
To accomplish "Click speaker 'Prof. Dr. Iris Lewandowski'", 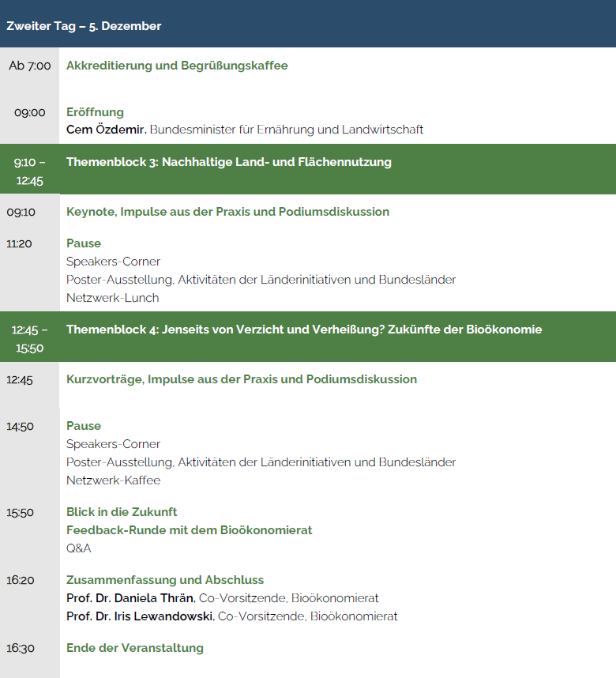I will click(x=139, y=616).
